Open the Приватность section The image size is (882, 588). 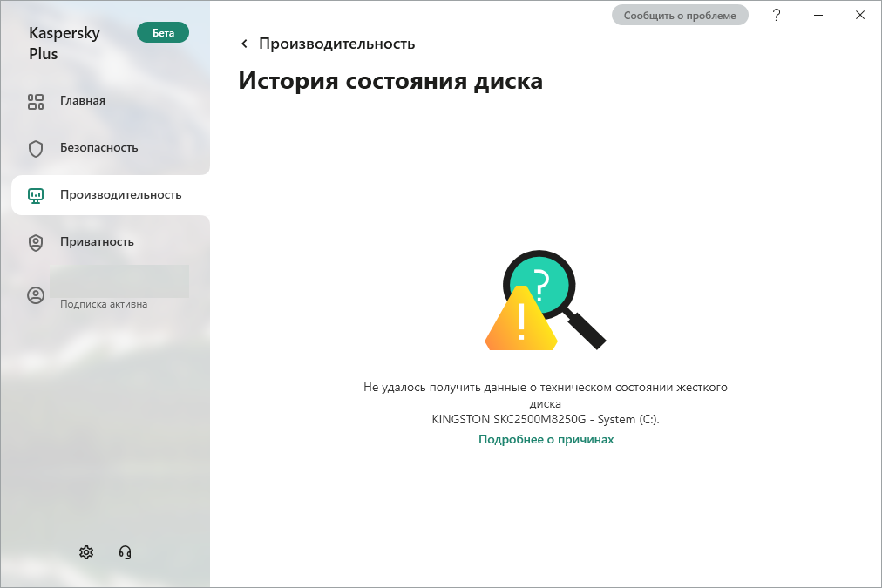click(97, 241)
